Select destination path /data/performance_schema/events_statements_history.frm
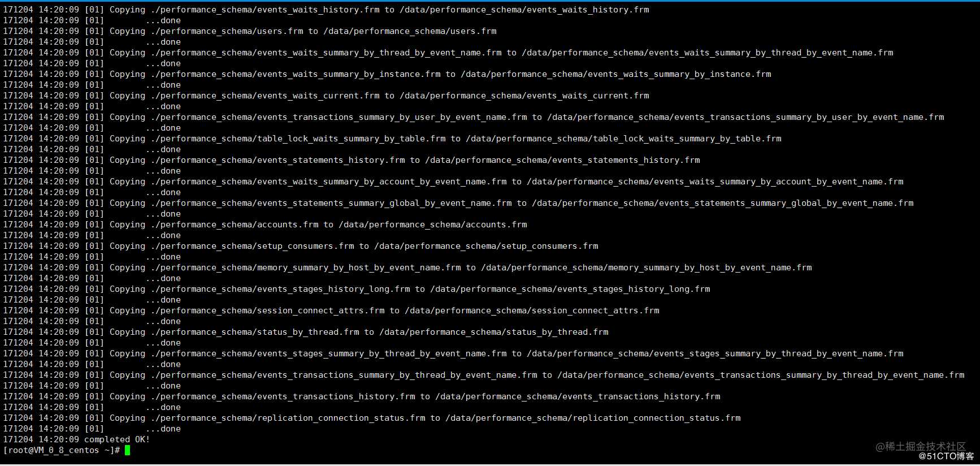The width and height of the screenshot is (980, 466). [563, 160]
